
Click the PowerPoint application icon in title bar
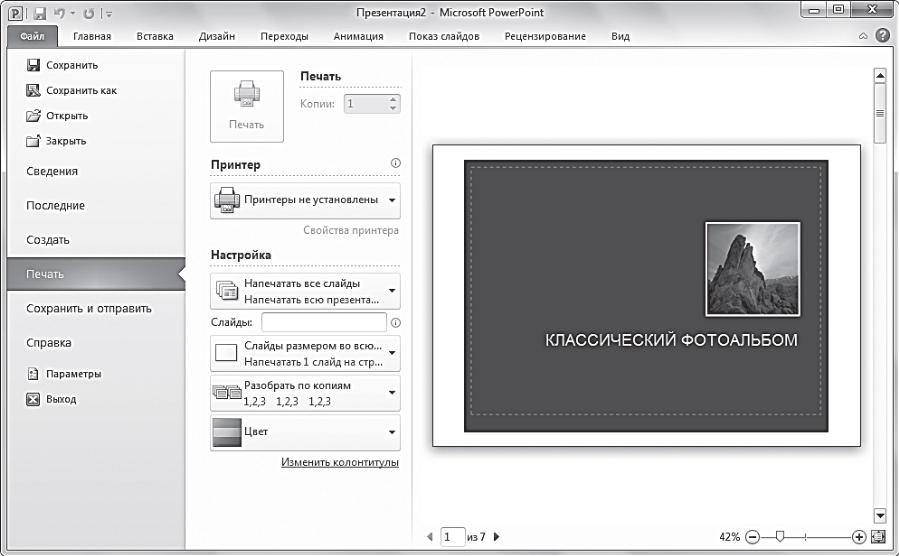pyautogui.click(x=16, y=13)
